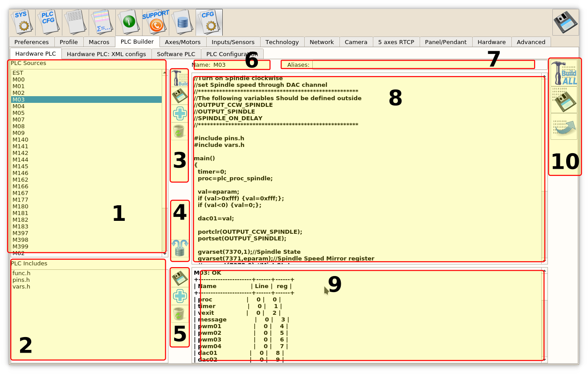This screenshot has width=588, height=374.
Task: Click the SUPPORT icon in top toolbar
Action: [x=155, y=22]
